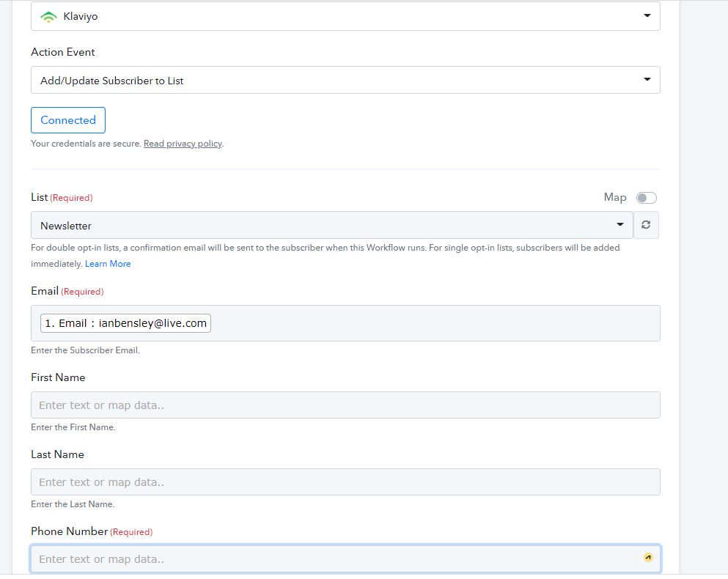Open the Learn More link
The width and height of the screenshot is (728, 579).
tap(108, 264)
